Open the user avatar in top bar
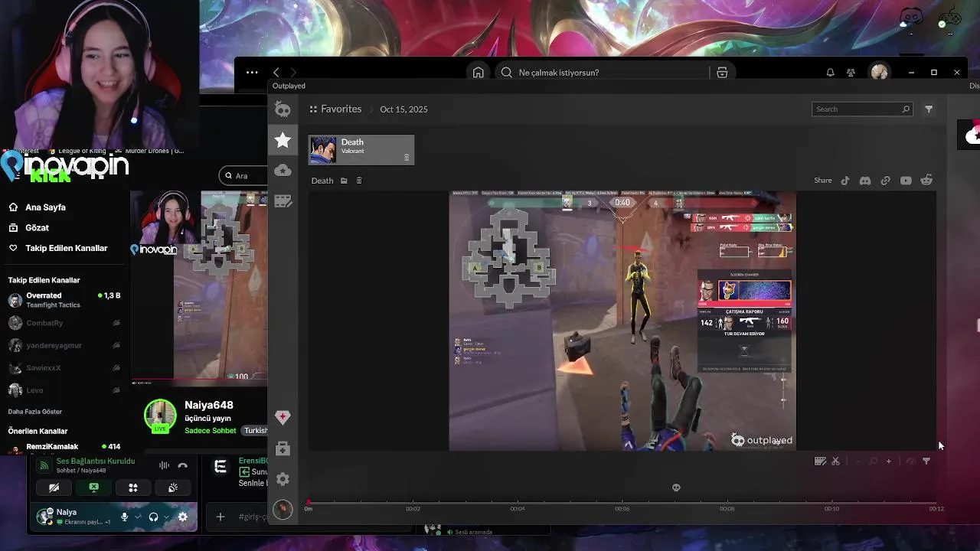The width and height of the screenshot is (980, 551). click(x=879, y=73)
